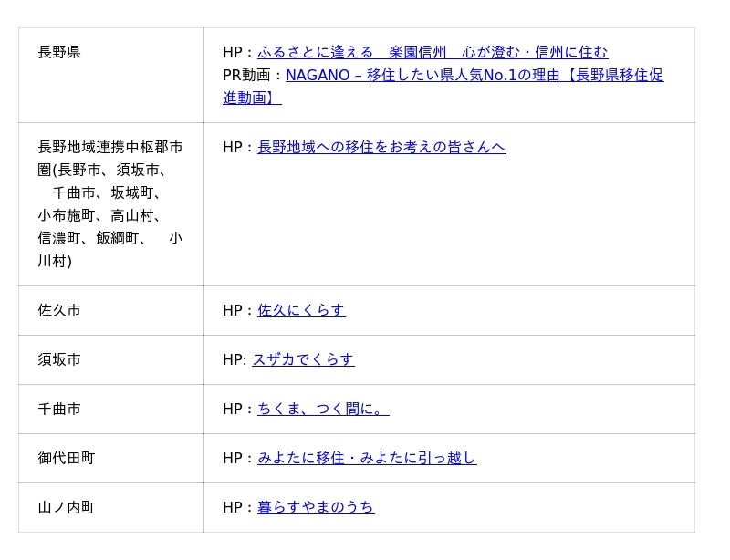Image resolution: width=730 pixels, height=560 pixels.
Task: Click the HP label in 須坂市 row
Action: pyautogui.click(x=233, y=359)
